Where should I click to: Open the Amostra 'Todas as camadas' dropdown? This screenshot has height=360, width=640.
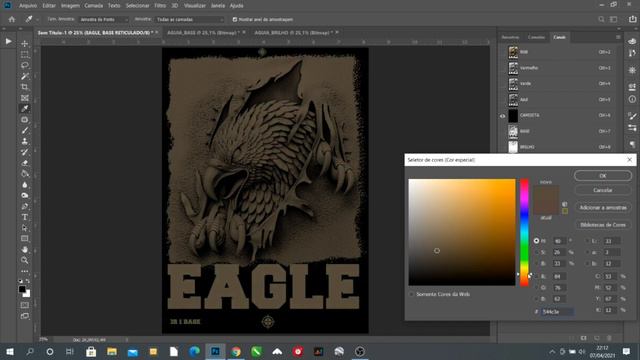pyautogui.click(x=190, y=19)
